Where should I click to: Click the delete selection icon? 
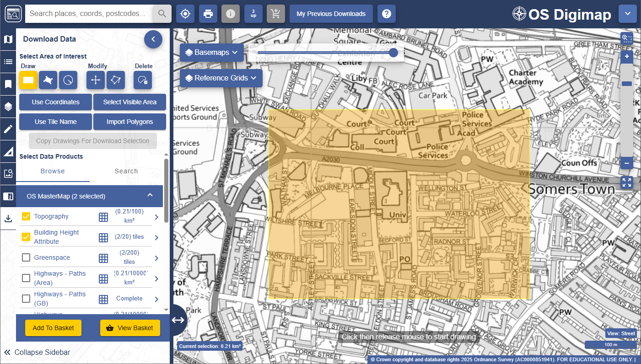tap(143, 80)
